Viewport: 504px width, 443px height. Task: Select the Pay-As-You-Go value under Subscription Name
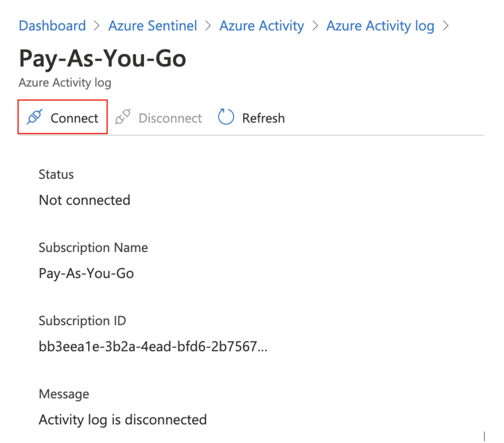(86, 273)
